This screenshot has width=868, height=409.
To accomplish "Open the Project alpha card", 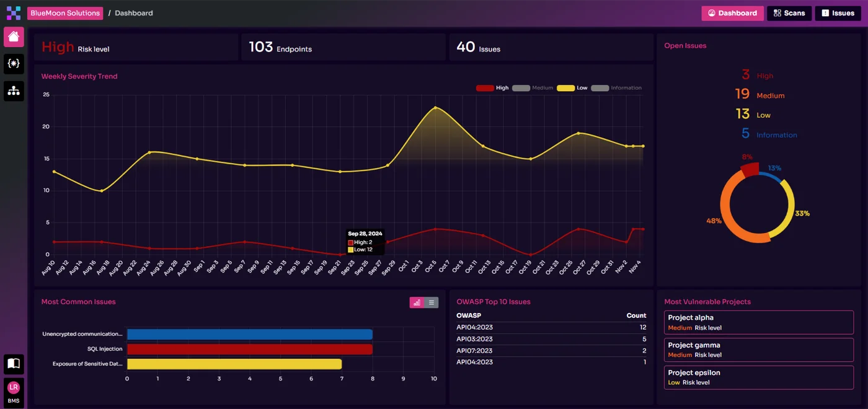I will [758, 322].
